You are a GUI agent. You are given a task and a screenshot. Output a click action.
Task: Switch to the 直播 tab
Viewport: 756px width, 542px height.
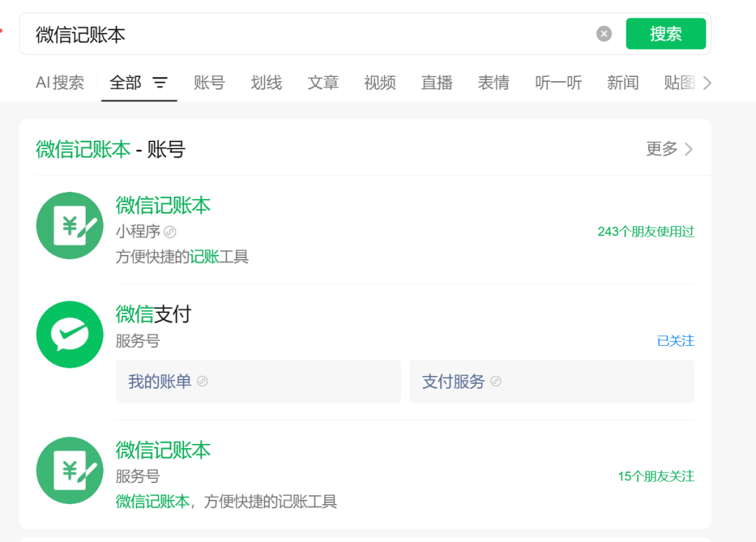(x=437, y=83)
